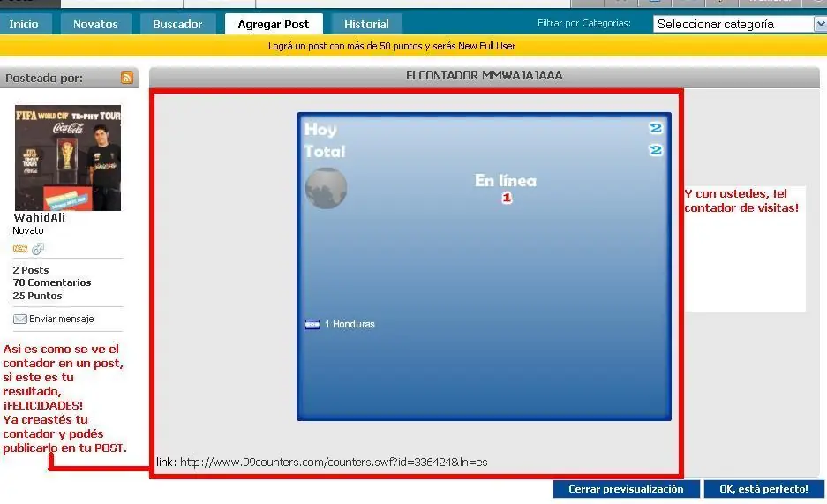This screenshot has height=504, width=827.
Task: Click the 2 Posts text
Action: 31,270
